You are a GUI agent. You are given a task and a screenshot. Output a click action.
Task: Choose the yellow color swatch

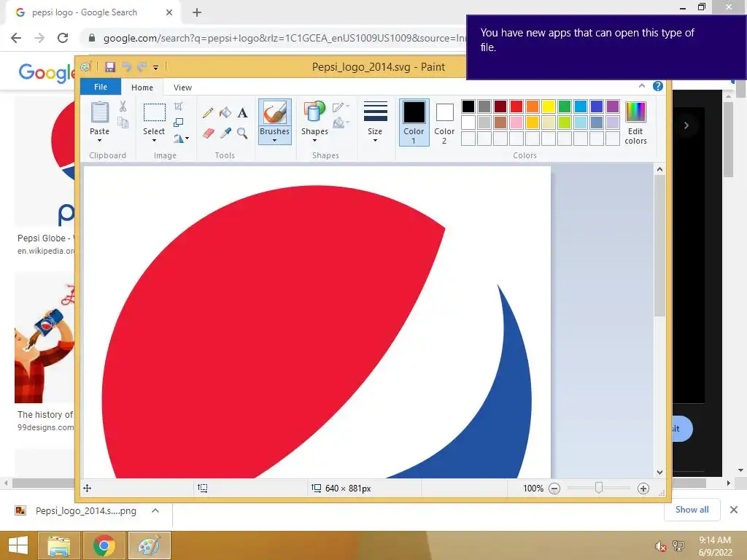click(549, 106)
